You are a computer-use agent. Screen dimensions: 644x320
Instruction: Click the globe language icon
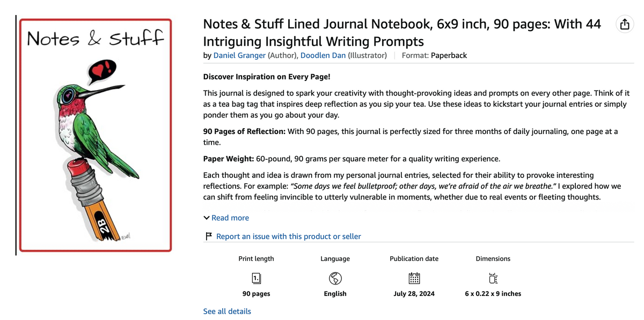click(335, 278)
